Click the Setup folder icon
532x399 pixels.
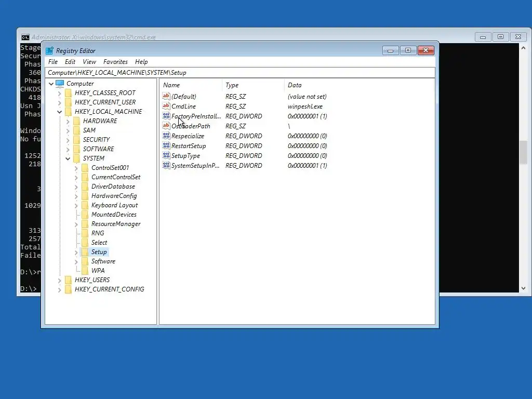pos(85,252)
